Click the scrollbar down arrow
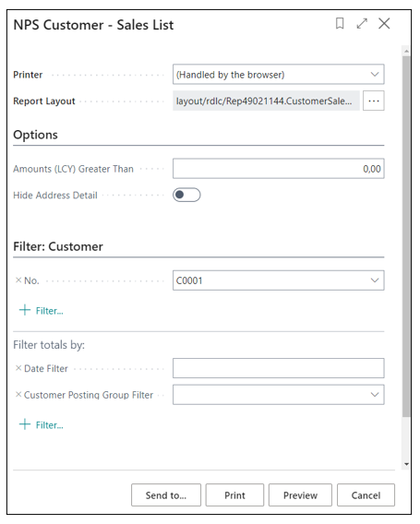420x524 pixels. pos(406,464)
